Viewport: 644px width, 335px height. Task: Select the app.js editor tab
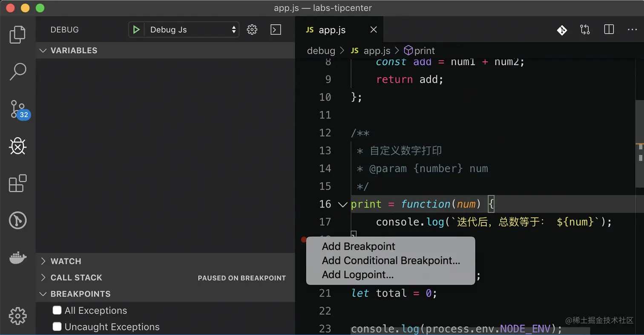(339, 30)
